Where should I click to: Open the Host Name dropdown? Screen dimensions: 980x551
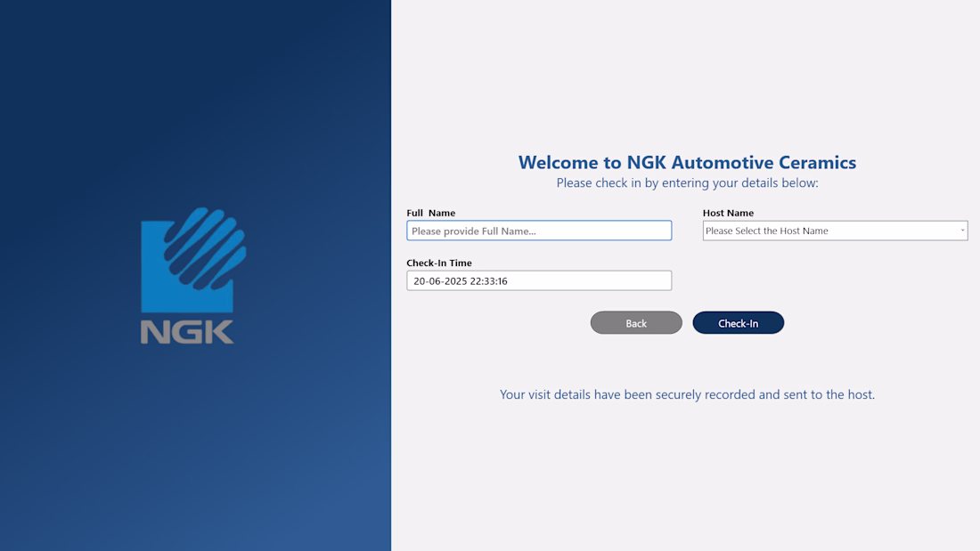click(x=835, y=231)
